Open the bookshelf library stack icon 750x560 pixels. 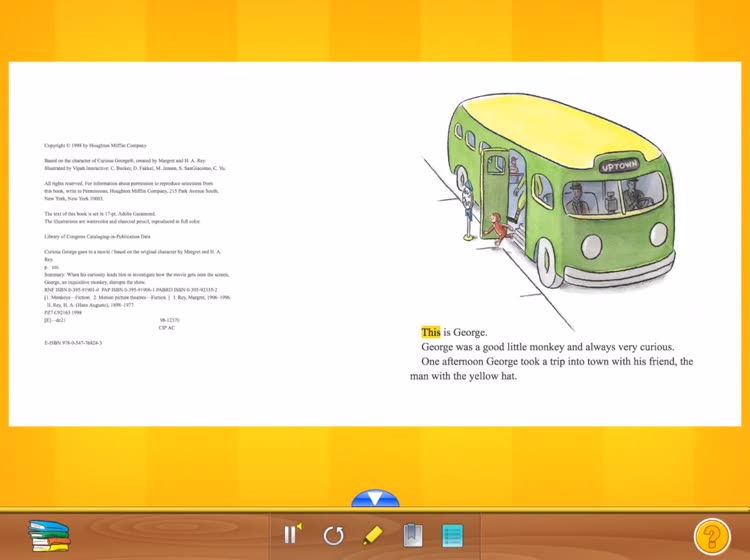point(49,536)
